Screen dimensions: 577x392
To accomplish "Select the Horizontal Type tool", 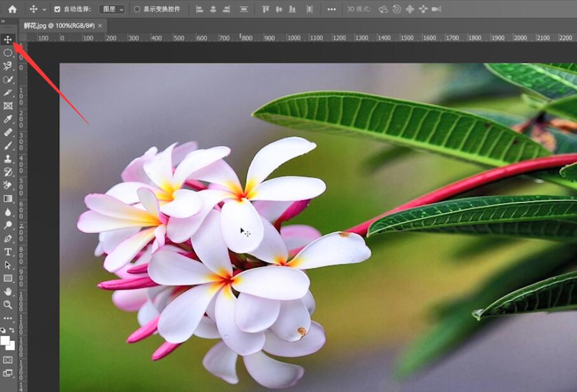I will 8,252.
